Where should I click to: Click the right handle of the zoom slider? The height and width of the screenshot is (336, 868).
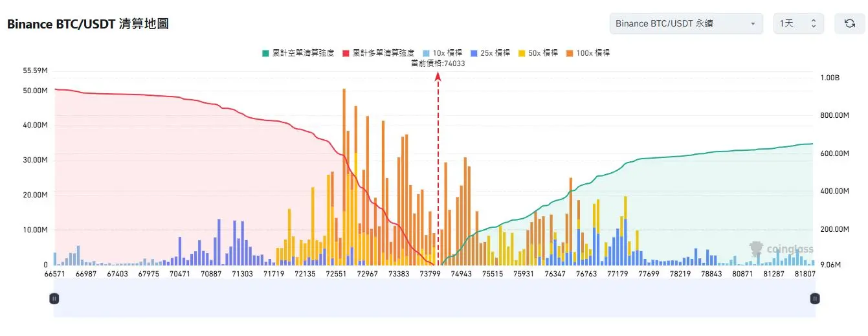[x=815, y=298]
